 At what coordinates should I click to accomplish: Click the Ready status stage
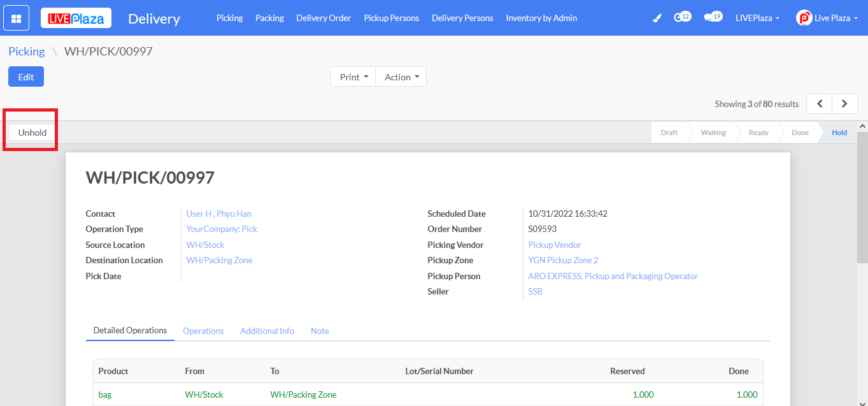(758, 133)
